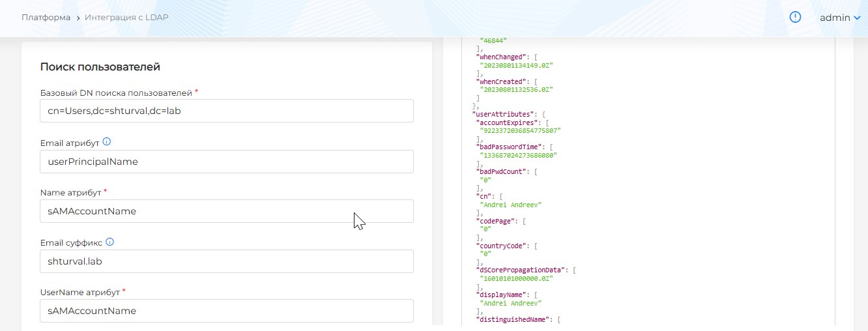This screenshot has width=868, height=331.
Task: Expand the admin user menu chevron
Action: coord(857,18)
